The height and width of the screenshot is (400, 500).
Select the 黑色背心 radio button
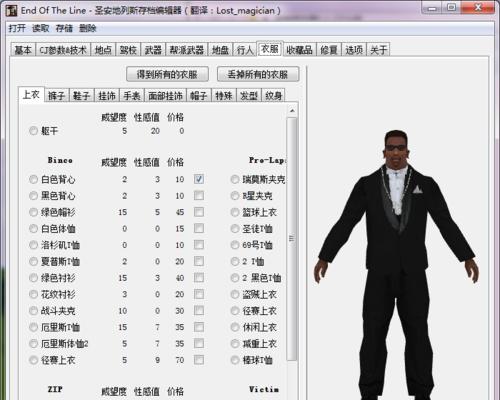coord(33,196)
